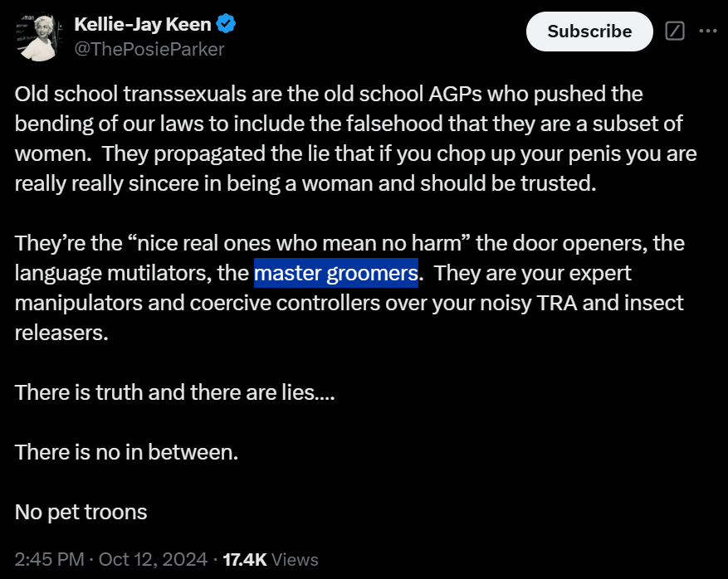Click the slashed-square Grok icon

coord(676,32)
